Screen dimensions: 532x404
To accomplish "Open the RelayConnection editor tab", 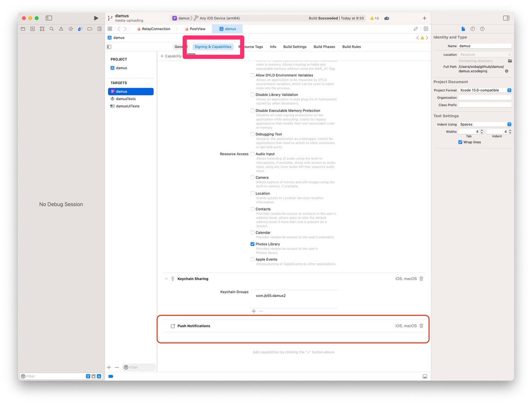I will point(154,29).
